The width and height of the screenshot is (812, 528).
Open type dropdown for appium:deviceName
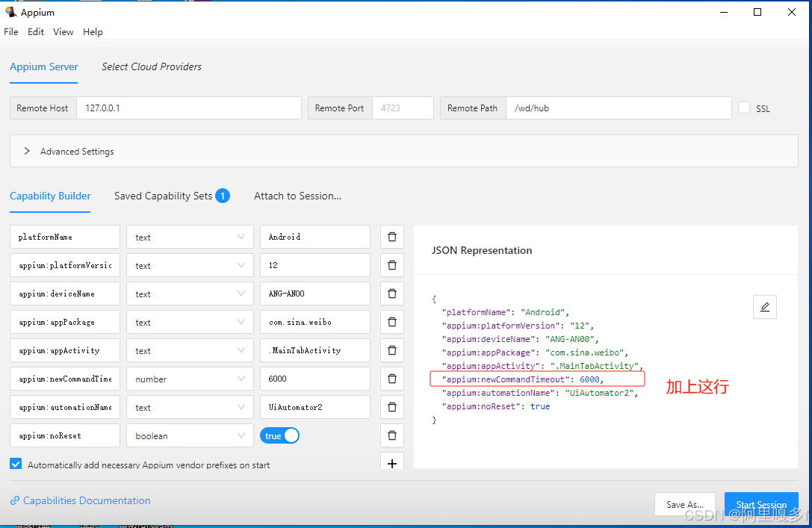click(190, 293)
